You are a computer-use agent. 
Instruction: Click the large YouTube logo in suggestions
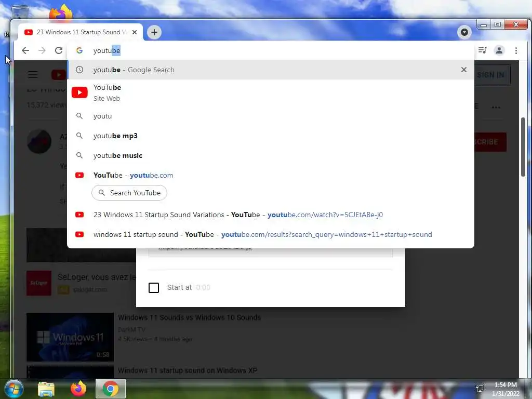(x=79, y=92)
